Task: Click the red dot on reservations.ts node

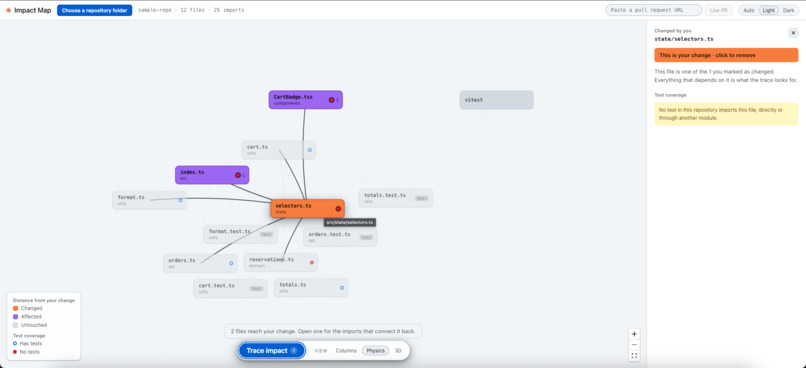Action: coord(312,263)
